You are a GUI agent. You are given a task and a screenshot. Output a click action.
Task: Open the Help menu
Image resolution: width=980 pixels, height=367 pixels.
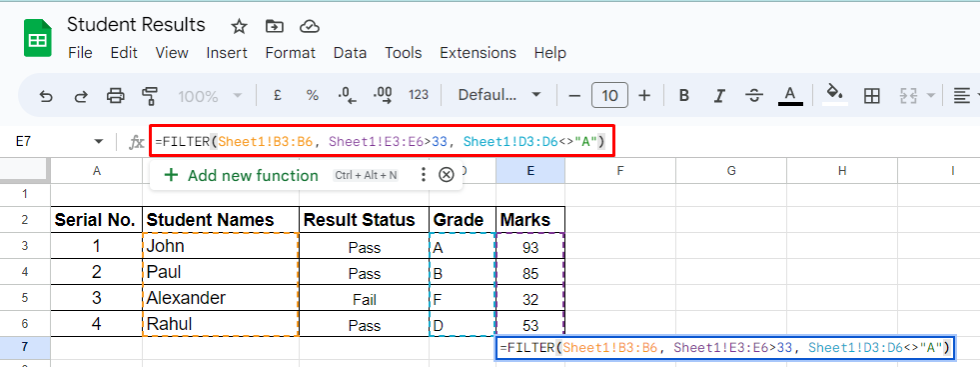click(550, 53)
